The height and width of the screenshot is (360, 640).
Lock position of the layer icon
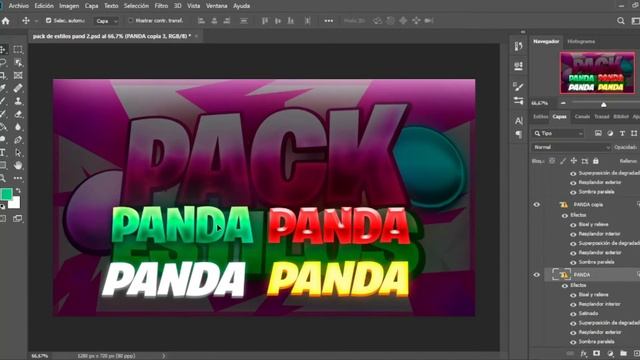[x=573, y=161]
